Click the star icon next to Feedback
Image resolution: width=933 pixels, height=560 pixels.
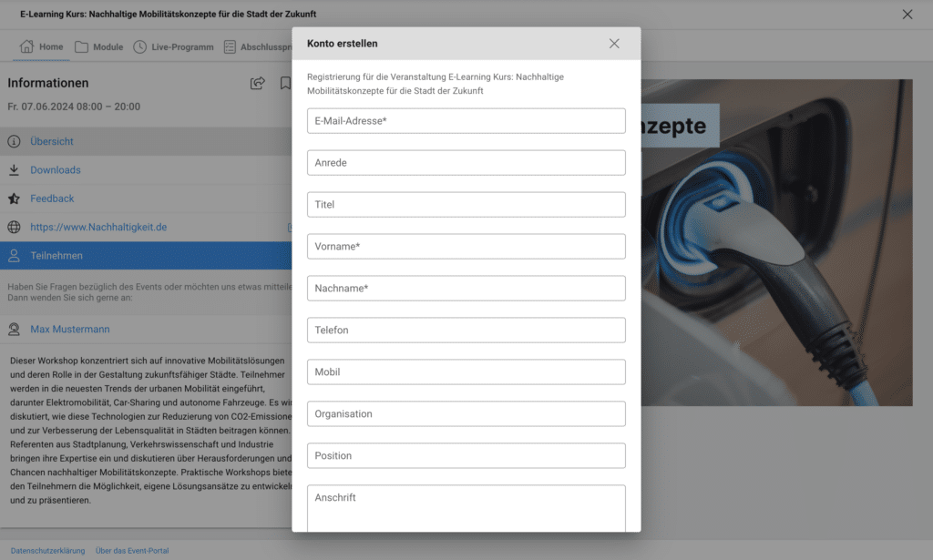[x=14, y=199]
